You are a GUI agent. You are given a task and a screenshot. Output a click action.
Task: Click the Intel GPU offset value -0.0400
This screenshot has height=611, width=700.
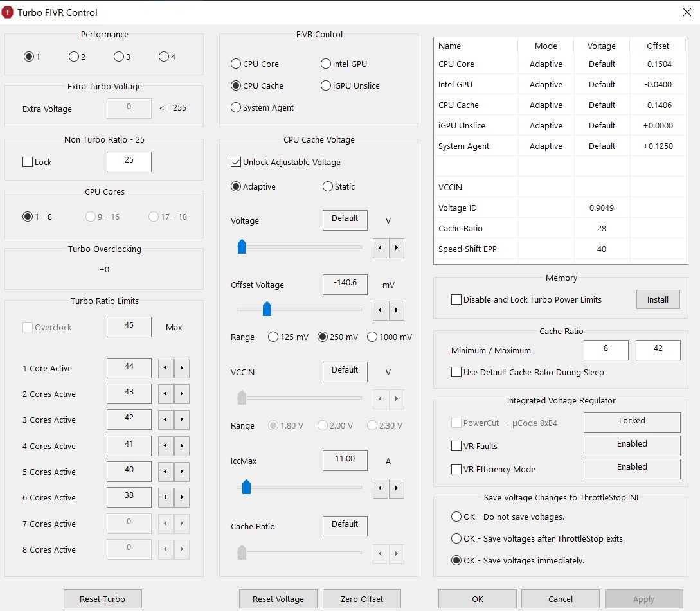pos(658,84)
